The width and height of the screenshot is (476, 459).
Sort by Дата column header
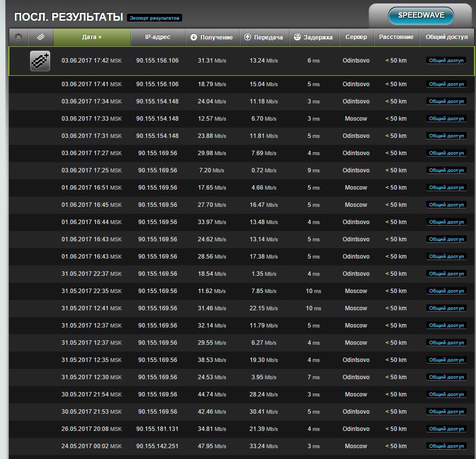(x=92, y=37)
